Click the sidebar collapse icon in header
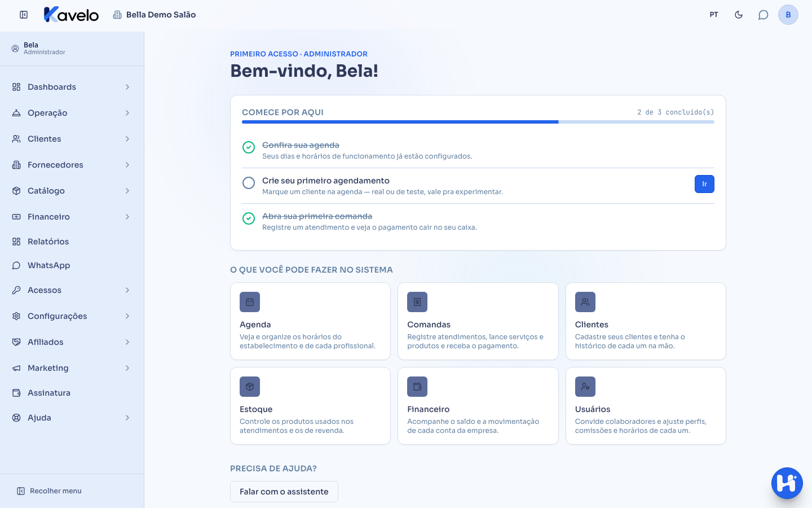The height and width of the screenshot is (508, 812). coord(24,15)
